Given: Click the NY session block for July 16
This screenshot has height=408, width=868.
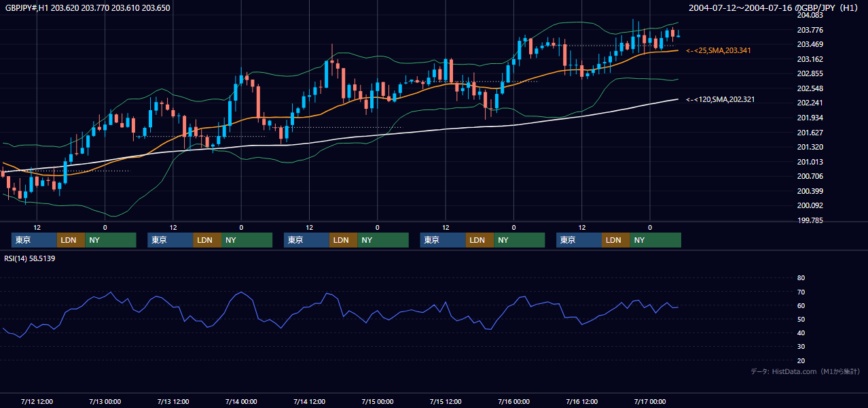Looking at the screenshot, I should 655,240.
